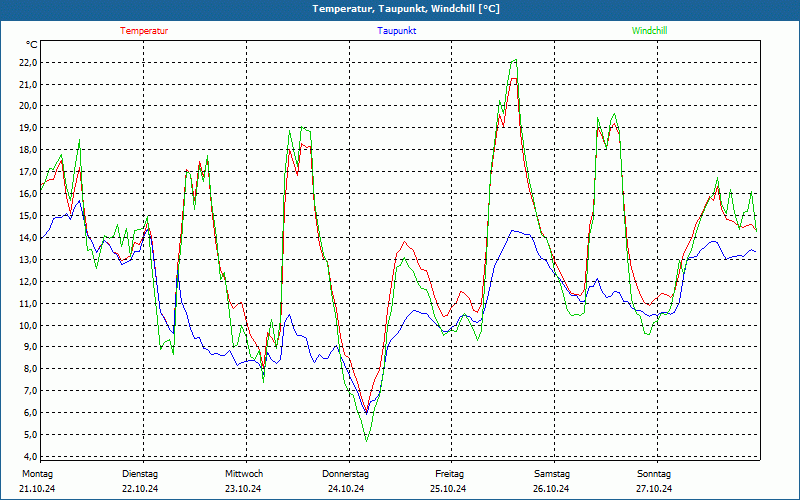
Task: Click the 21.10.24 date label
Action: tap(37, 489)
